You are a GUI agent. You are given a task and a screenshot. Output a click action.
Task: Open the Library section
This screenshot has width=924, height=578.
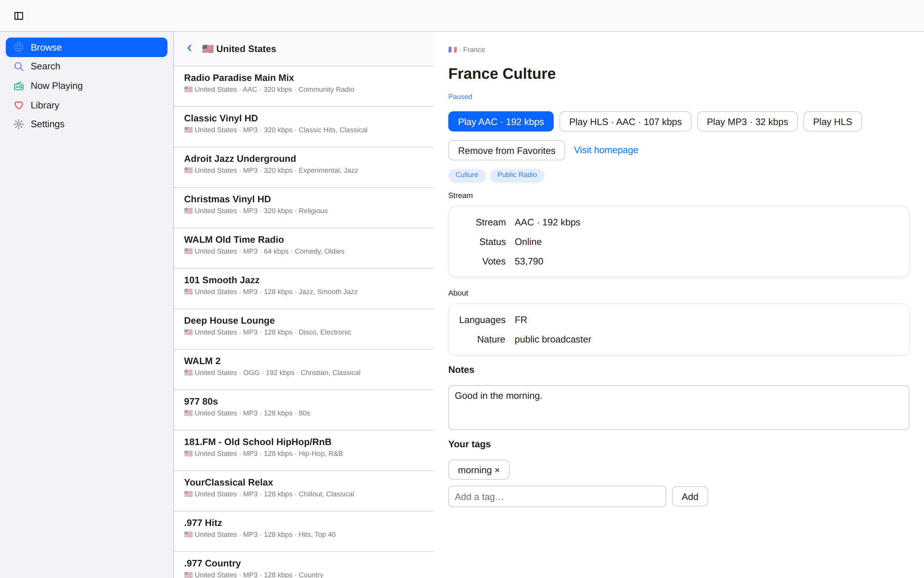pos(87,105)
